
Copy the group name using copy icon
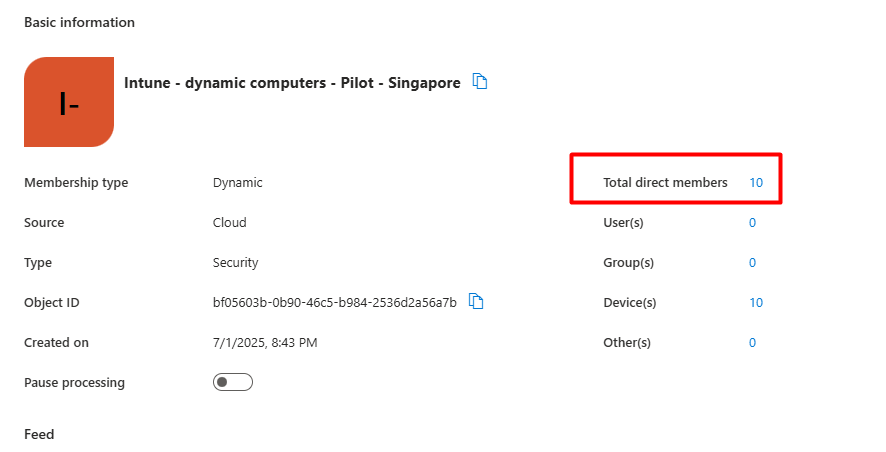[x=480, y=82]
